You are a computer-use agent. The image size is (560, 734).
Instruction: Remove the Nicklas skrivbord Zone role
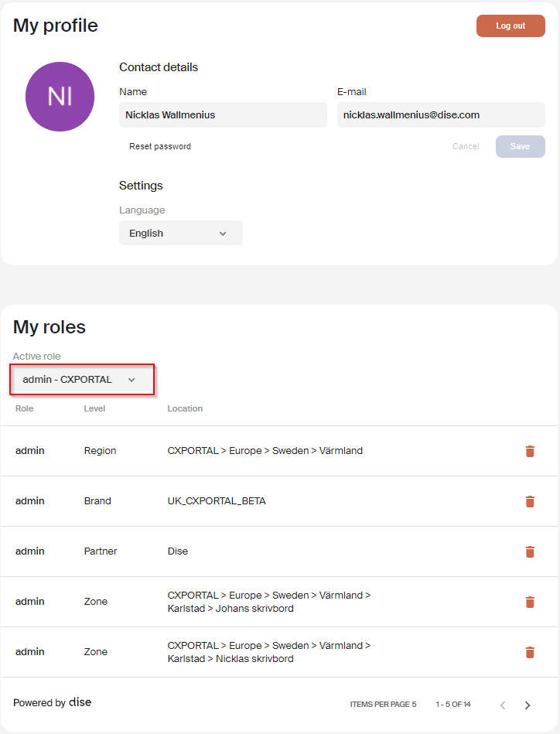[x=530, y=652]
